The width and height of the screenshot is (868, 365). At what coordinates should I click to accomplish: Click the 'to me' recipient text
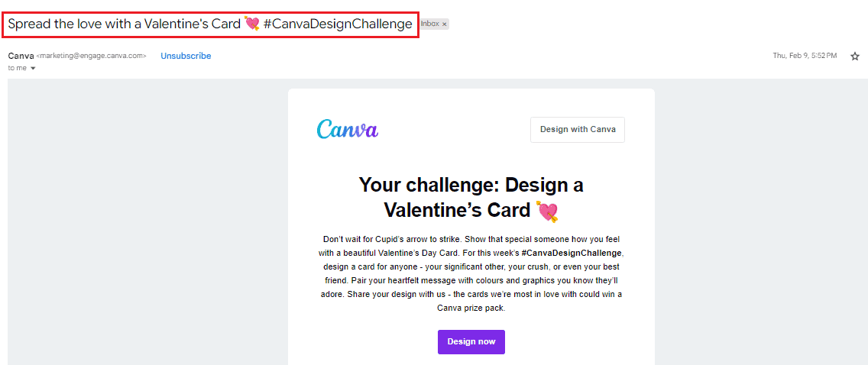click(18, 69)
